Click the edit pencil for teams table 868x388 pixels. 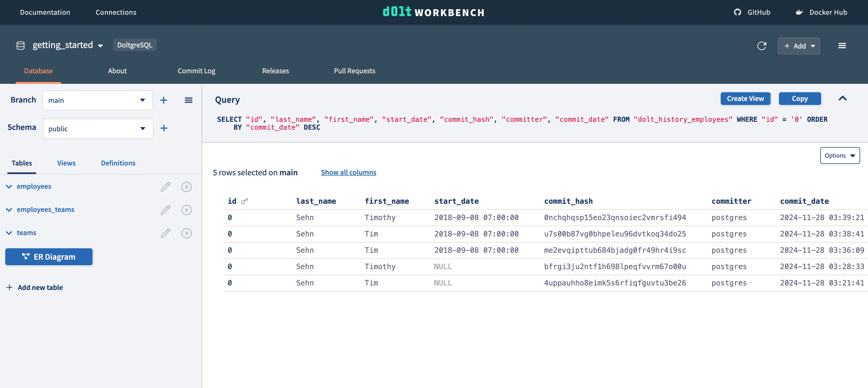165,233
